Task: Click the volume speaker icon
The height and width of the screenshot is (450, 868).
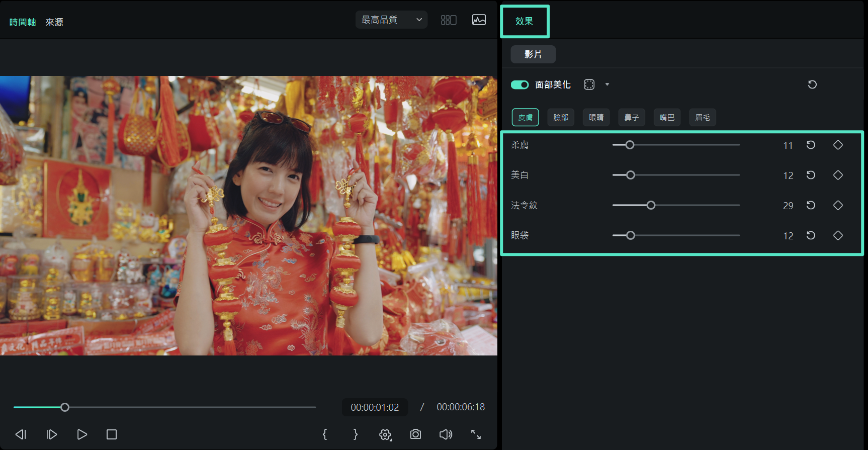Action: (446, 434)
